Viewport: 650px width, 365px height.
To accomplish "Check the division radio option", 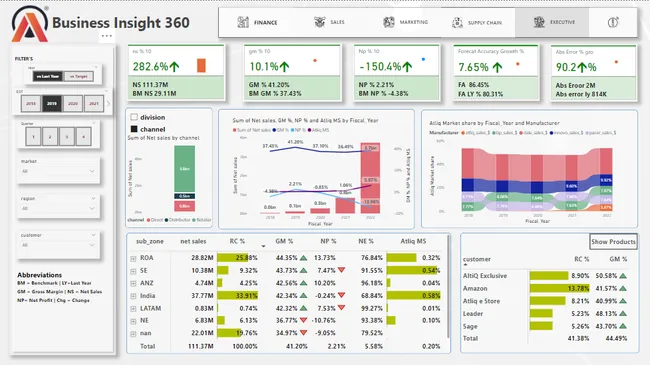I will 134,117.
